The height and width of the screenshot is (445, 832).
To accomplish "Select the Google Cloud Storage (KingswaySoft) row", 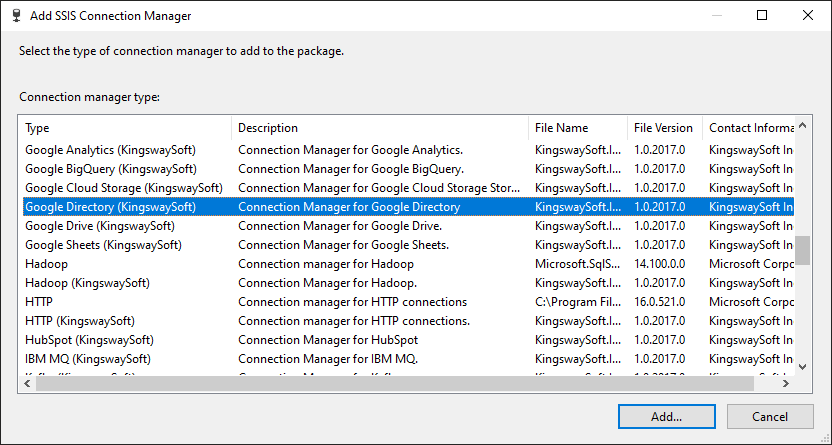I will click(407, 188).
